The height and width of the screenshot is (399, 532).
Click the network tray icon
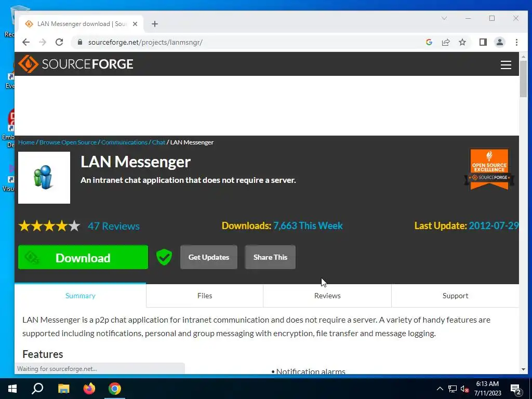click(x=453, y=389)
